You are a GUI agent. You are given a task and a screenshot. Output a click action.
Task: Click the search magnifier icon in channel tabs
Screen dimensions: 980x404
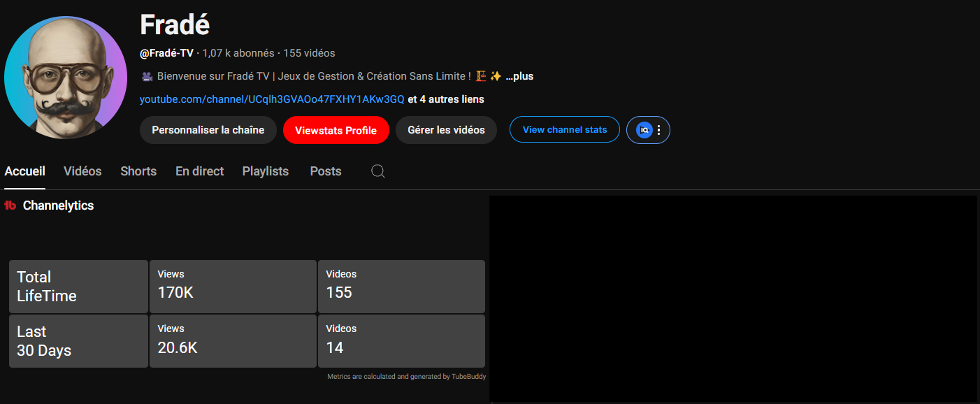coord(378,171)
